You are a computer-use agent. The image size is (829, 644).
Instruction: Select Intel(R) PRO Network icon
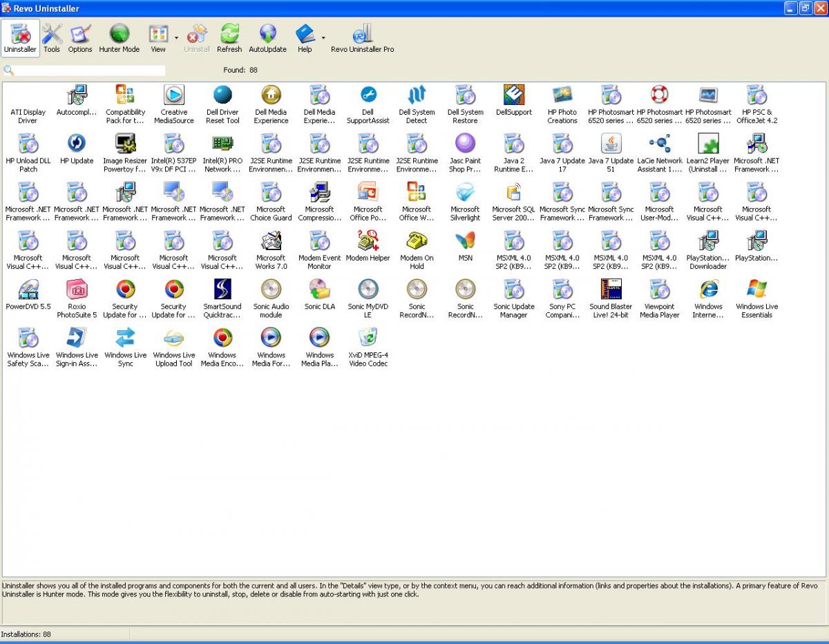[222, 143]
